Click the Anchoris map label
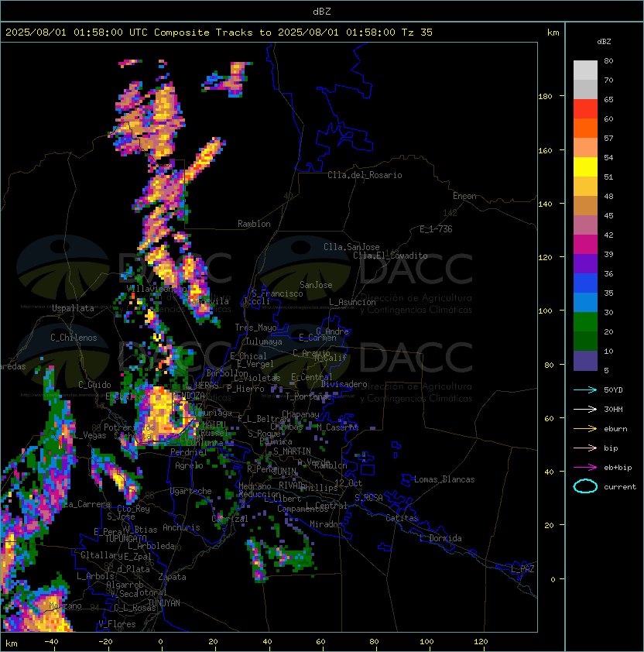The height and width of the screenshot is (652, 644). coord(181,527)
